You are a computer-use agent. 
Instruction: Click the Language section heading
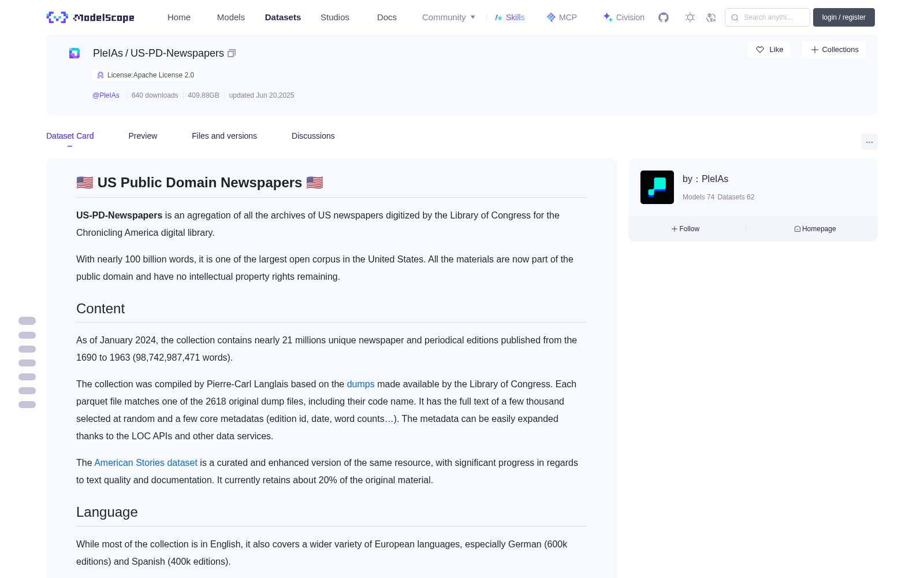pyautogui.click(x=107, y=512)
